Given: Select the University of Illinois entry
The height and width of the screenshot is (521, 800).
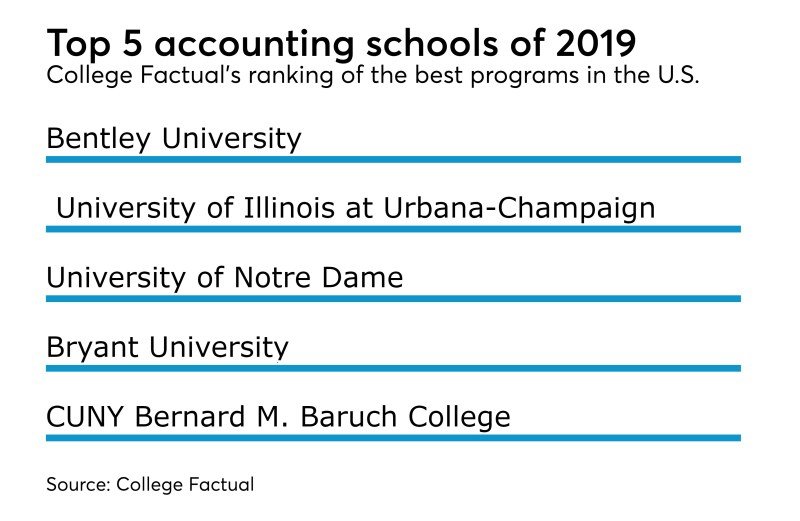Looking at the screenshot, I should point(355,208).
